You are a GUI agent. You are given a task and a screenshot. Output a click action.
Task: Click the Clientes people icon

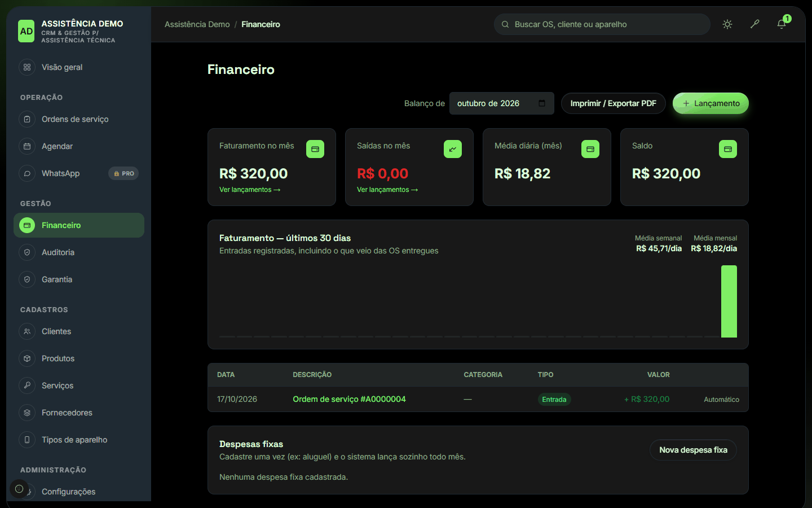pos(27,331)
